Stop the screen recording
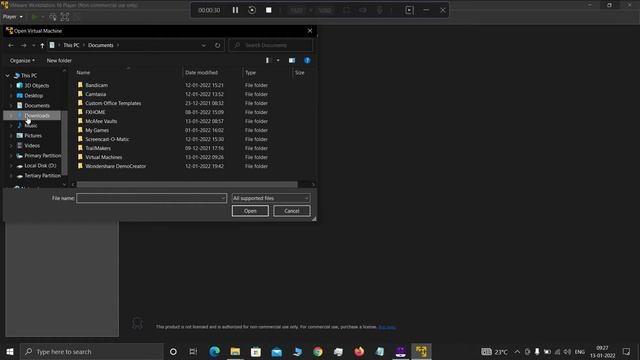Viewport: 640px width, 360px height. (269, 10)
